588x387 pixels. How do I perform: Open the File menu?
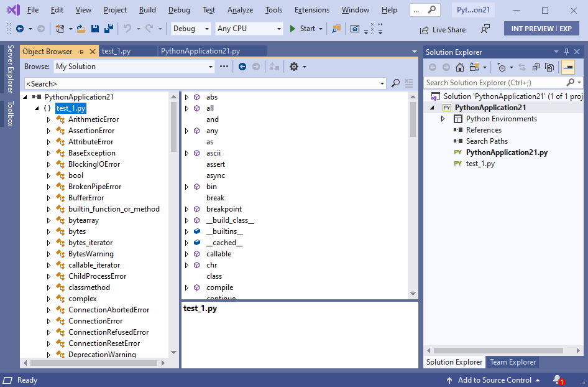click(32, 10)
